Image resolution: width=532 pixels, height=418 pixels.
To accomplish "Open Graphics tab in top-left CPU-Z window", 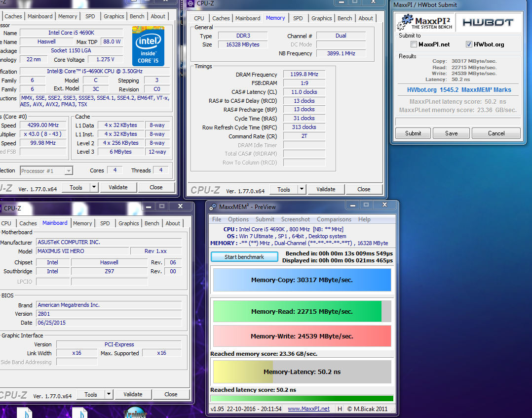I will click(114, 16).
